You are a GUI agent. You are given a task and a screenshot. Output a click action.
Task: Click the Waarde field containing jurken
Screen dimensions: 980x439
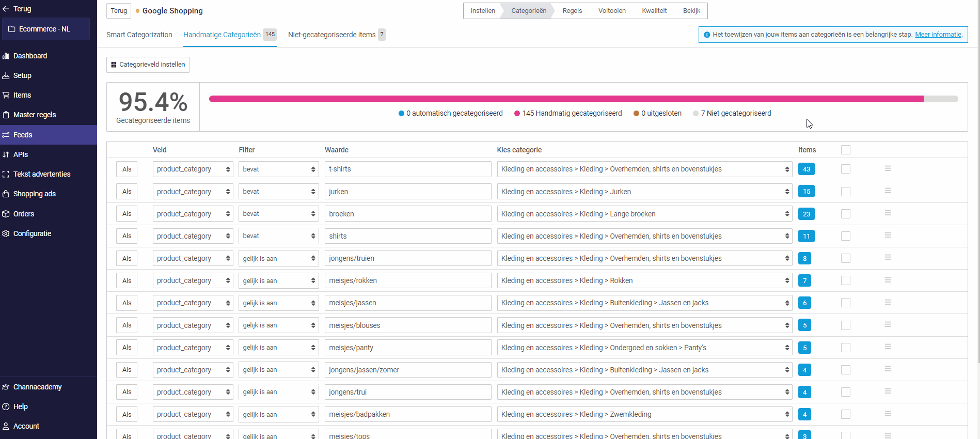click(408, 192)
